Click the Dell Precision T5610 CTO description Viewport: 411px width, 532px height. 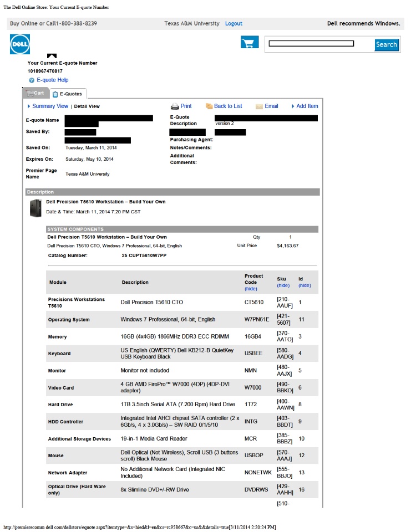pos(152,303)
